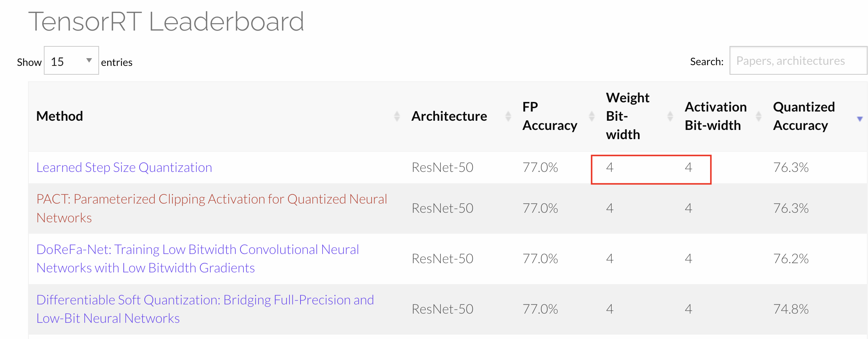Toggle Quantized Accuracy descending sort arrow

(860, 119)
